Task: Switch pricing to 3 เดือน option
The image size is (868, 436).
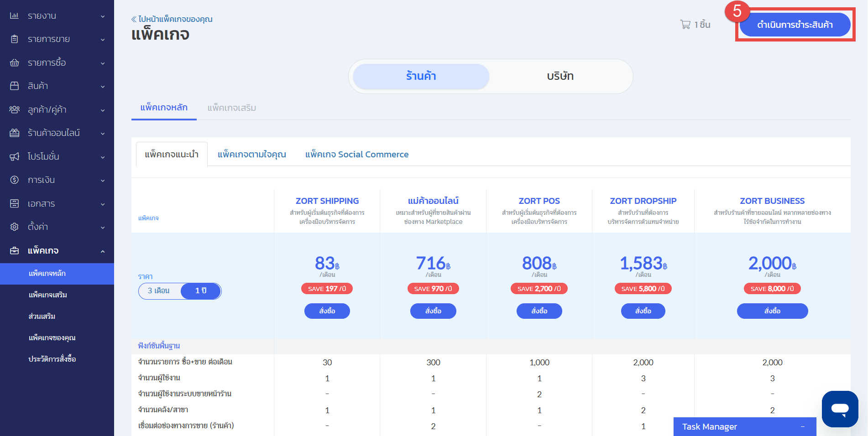Action: (x=159, y=291)
